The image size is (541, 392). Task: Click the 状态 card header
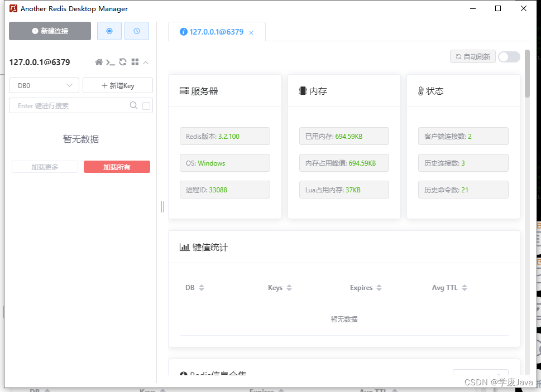pyautogui.click(x=463, y=91)
